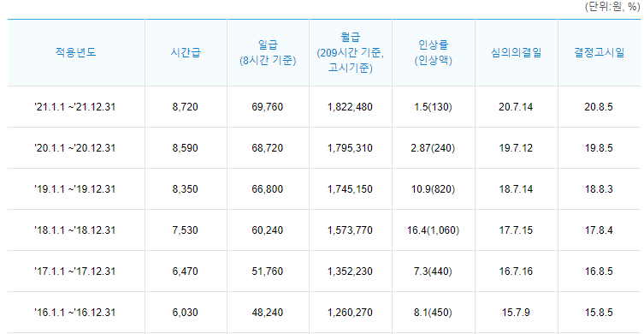Click the 월급 (209시간 기준) header
This screenshot has width=644, height=334.
point(351,52)
